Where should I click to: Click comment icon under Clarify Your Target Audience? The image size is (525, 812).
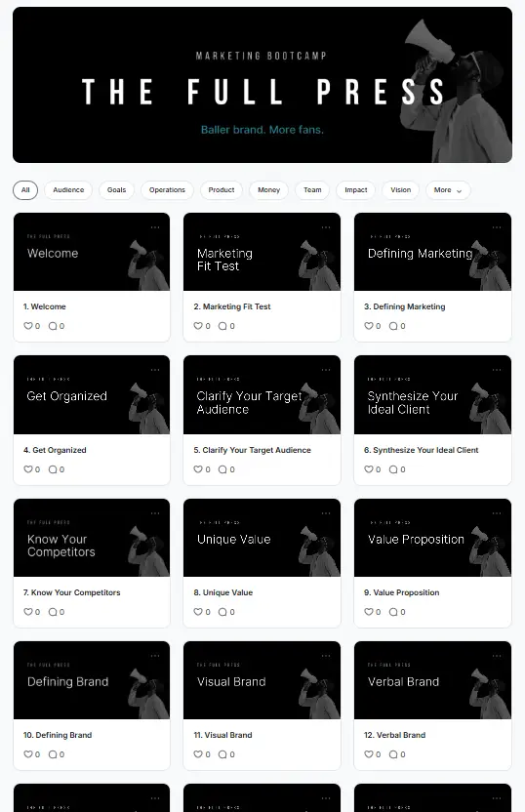click(222, 469)
